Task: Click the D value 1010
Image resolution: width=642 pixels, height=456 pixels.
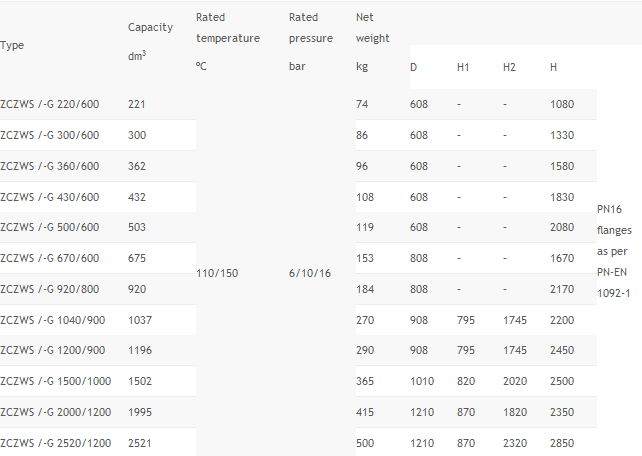Action: pos(422,382)
